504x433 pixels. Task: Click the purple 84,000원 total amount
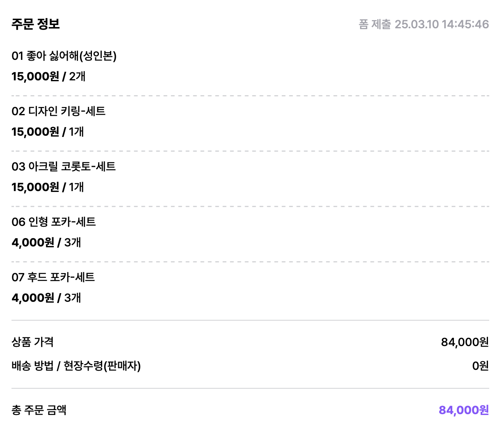pos(464,410)
